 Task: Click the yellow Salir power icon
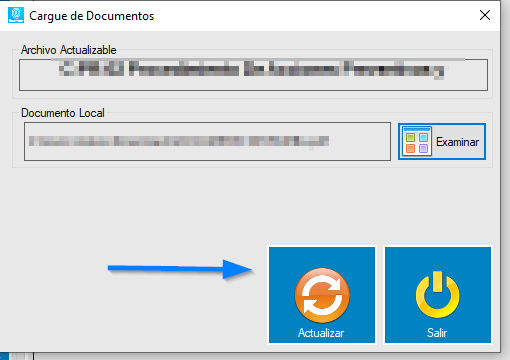(x=437, y=295)
